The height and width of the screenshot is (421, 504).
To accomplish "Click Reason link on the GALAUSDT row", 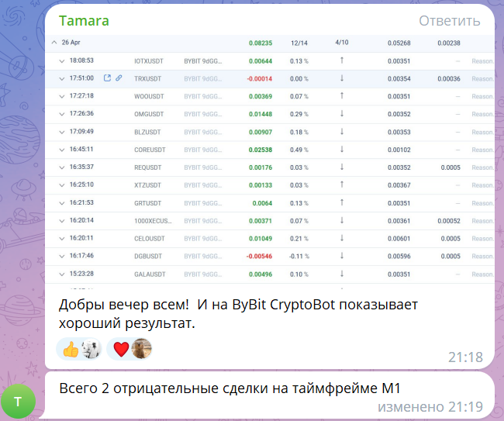I will 483,274.
